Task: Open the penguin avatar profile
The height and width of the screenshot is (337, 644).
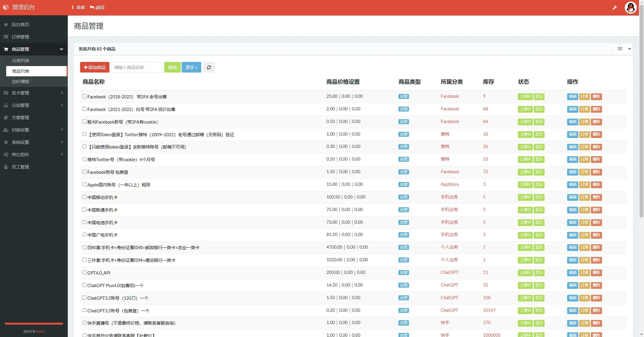Action: point(631,8)
